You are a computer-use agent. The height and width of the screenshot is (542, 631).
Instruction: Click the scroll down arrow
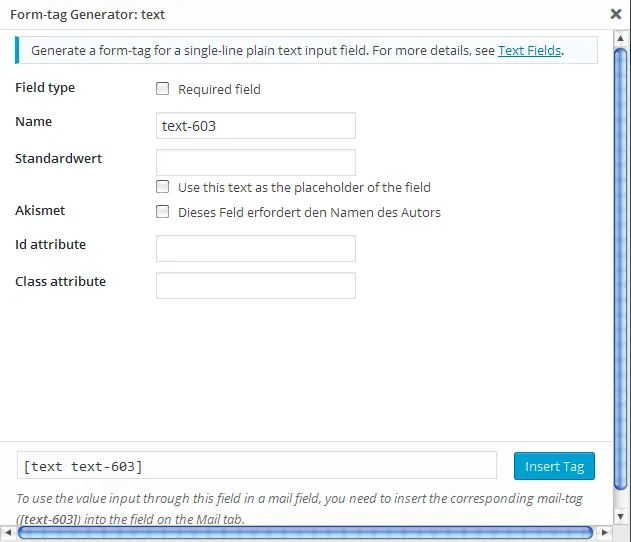pyautogui.click(x=621, y=516)
